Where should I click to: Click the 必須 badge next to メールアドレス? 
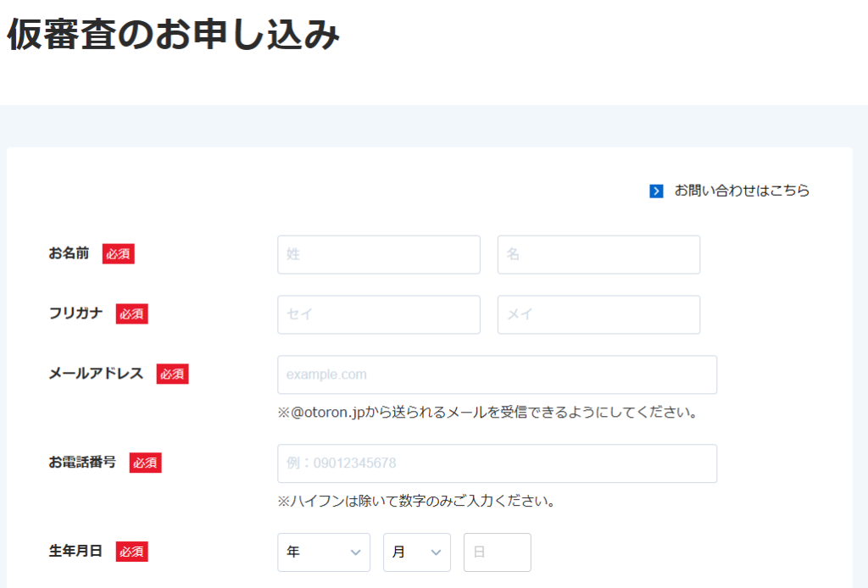(x=173, y=374)
